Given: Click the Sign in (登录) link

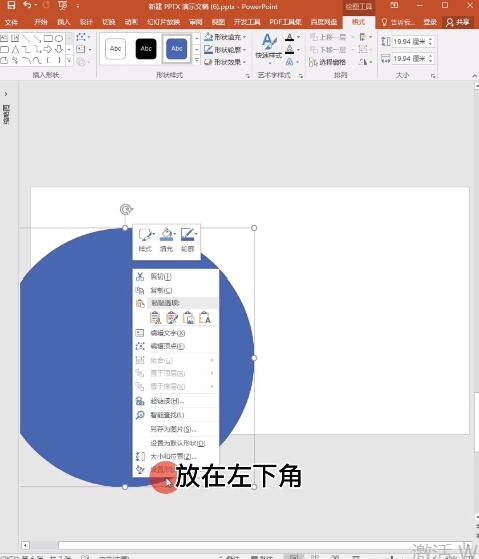Looking at the screenshot, I should (430, 22).
